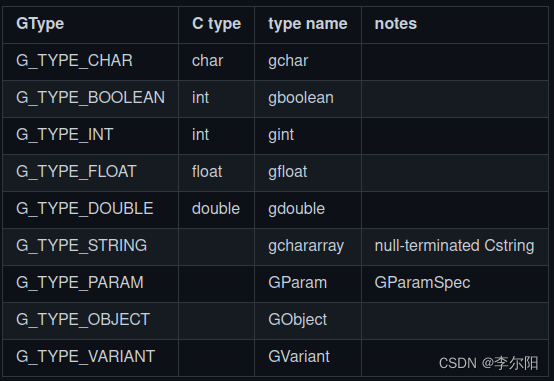Select the G_TYPE_VARIANT cell
The width and height of the screenshot is (554, 381).
(x=90, y=358)
